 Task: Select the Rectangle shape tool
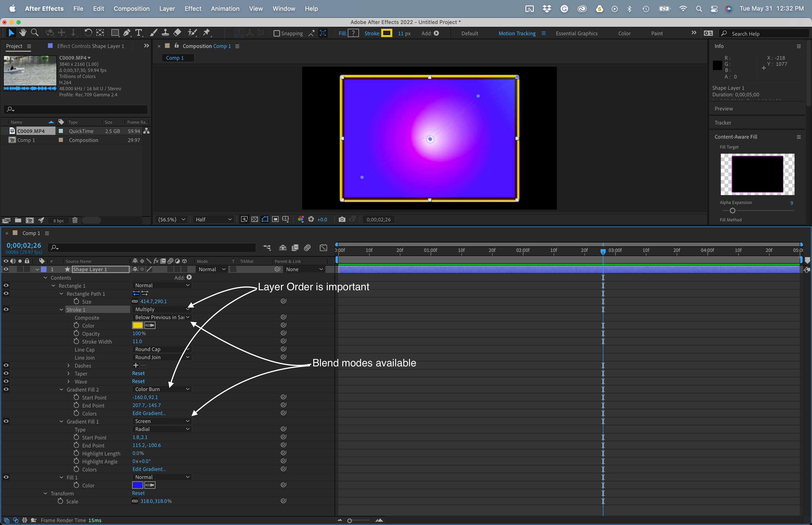tap(115, 33)
